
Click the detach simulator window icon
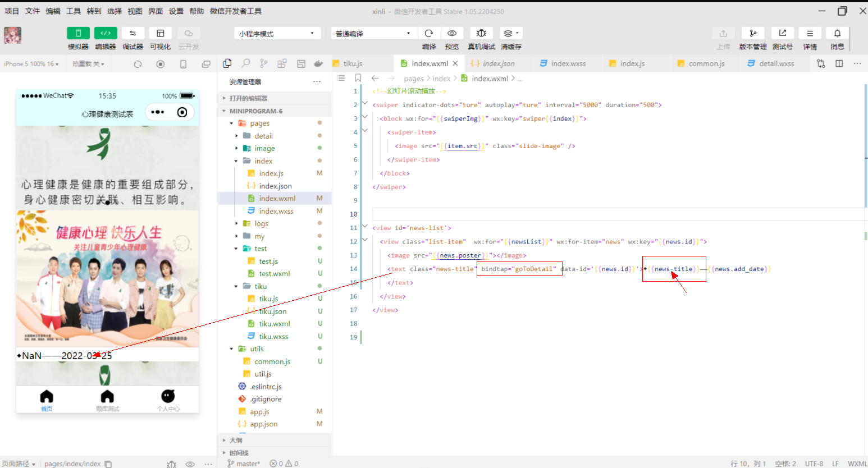coord(206,64)
